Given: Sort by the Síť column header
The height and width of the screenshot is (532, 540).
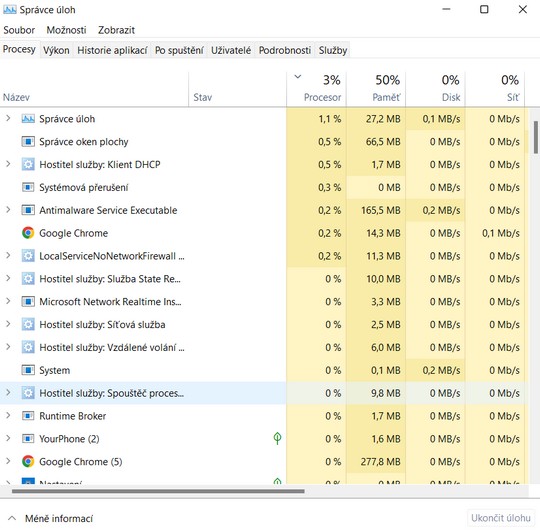Looking at the screenshot, I should point(495,89).
